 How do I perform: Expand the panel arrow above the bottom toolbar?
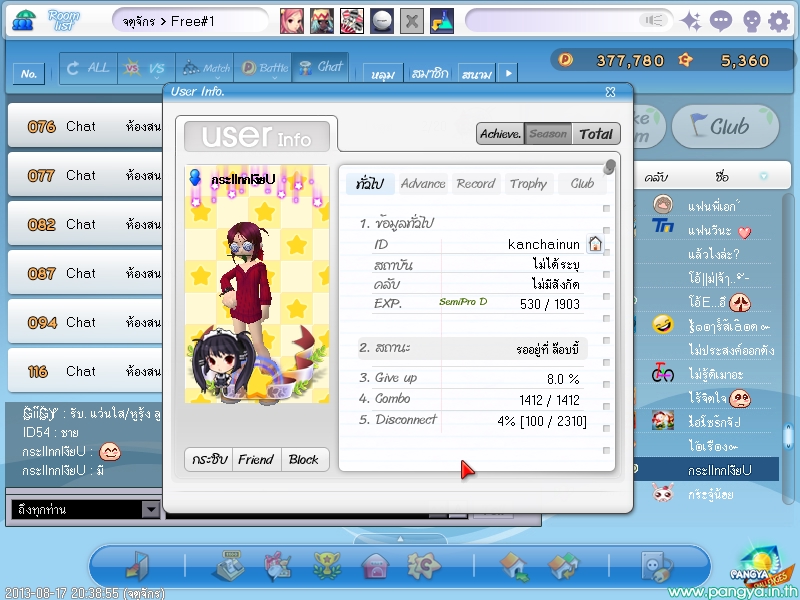pos(401,539)
